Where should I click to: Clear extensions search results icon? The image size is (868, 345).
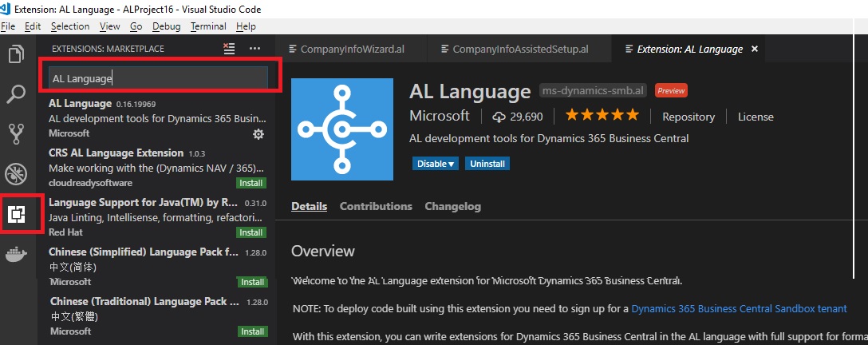(230, 49)
